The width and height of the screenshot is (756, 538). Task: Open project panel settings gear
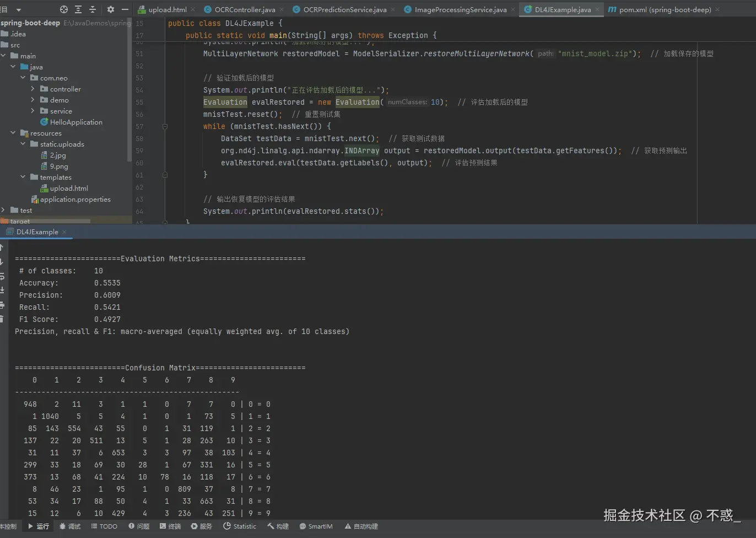point(111,9)
